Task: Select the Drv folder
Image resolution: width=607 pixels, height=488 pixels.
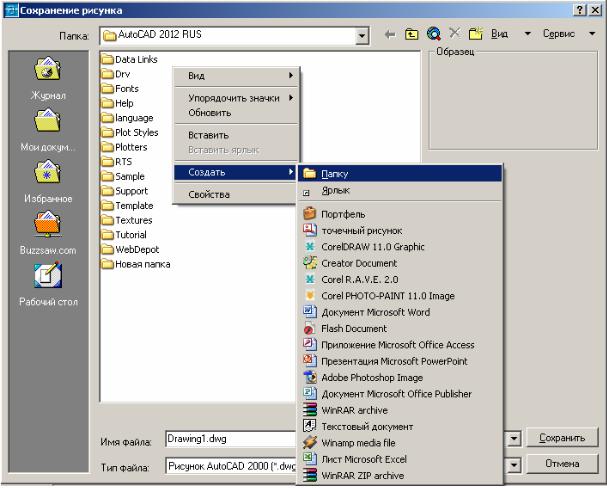Action: pos(116,74)
